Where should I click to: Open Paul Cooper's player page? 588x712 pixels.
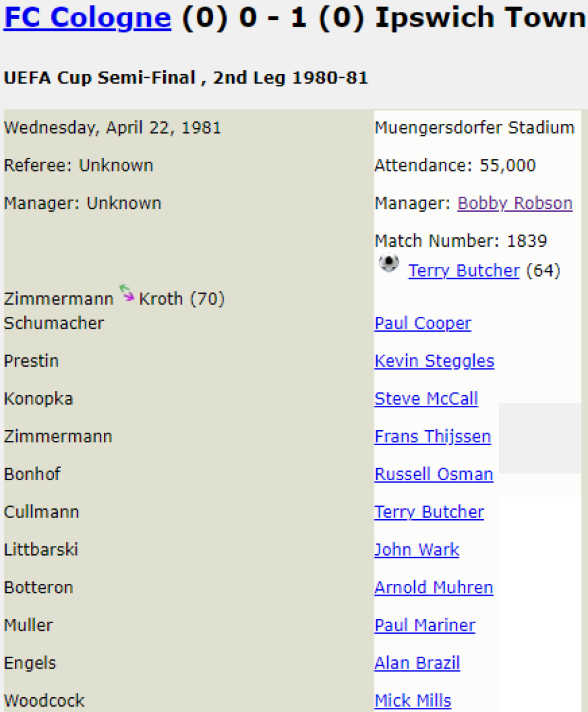pyautogui.click(x=422, y=323)
